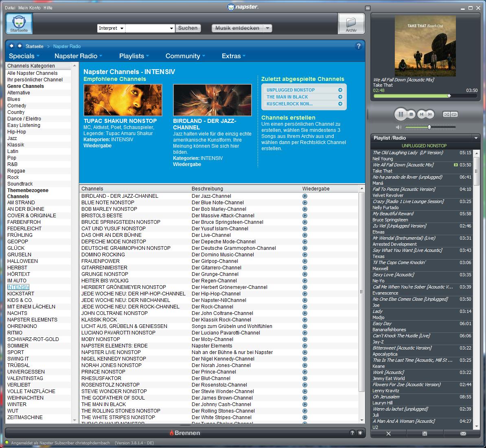The width and height of the screenshot is (486, 448).
Task: Expand the Napster Radio menu
Action: click(78, 56)
